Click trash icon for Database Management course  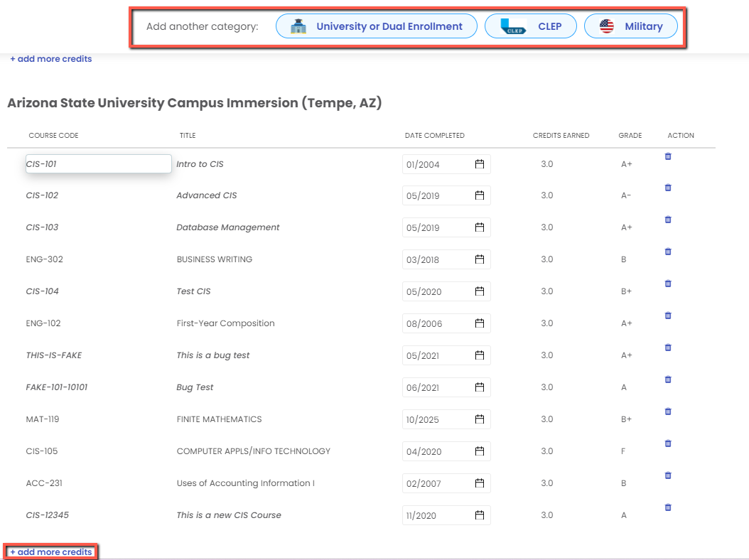pos(667,220)
